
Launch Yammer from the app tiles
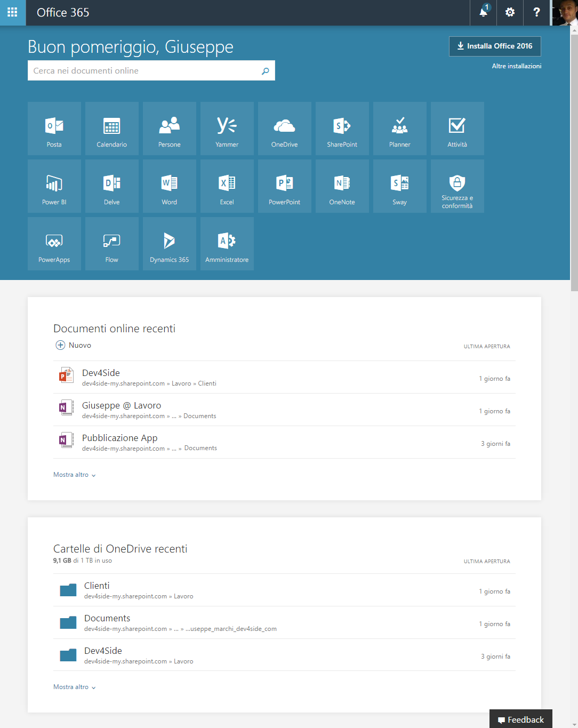pos(227,129)
